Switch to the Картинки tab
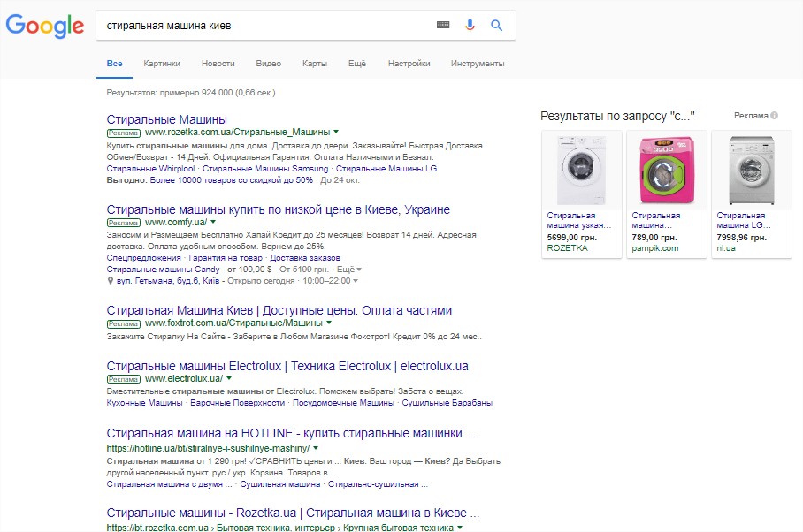 pos(162,64)
